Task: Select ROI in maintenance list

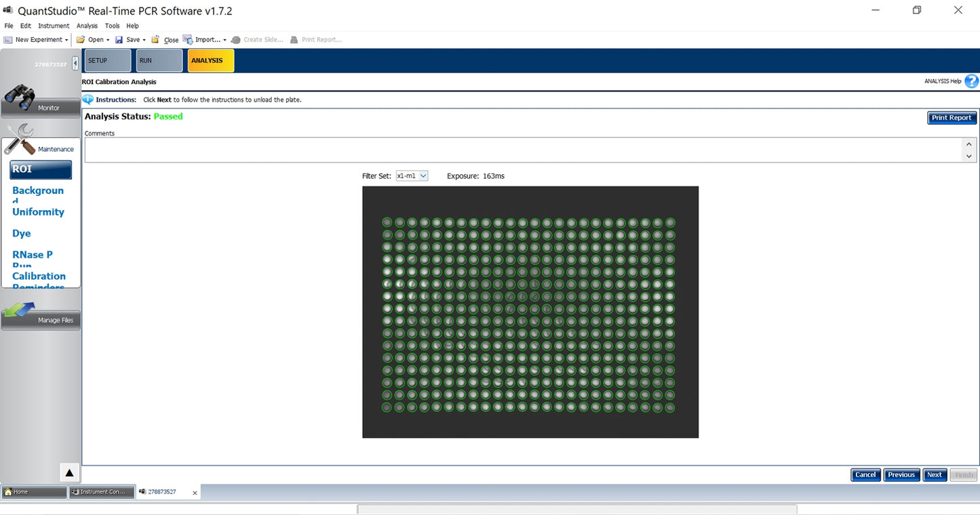Action: 41,169
